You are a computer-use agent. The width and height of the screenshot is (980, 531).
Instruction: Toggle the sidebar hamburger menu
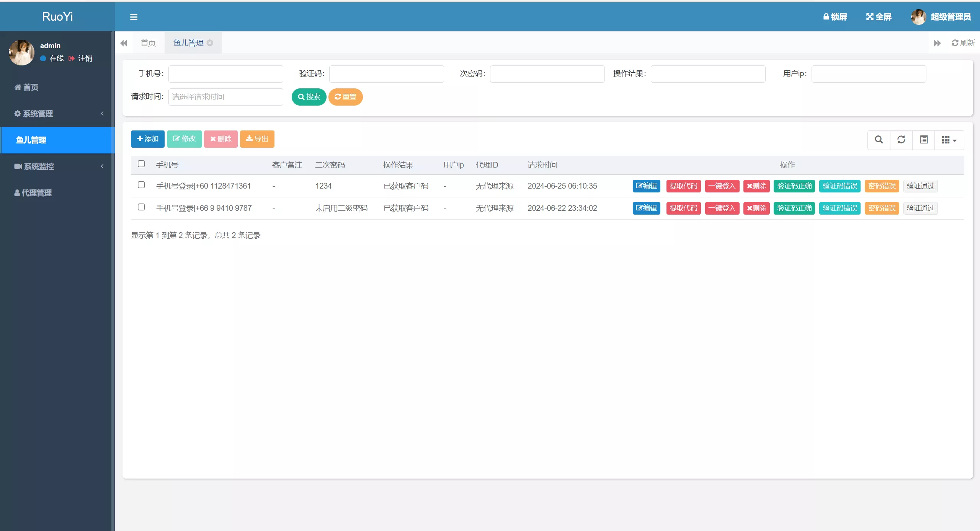(x=134, y=17)
